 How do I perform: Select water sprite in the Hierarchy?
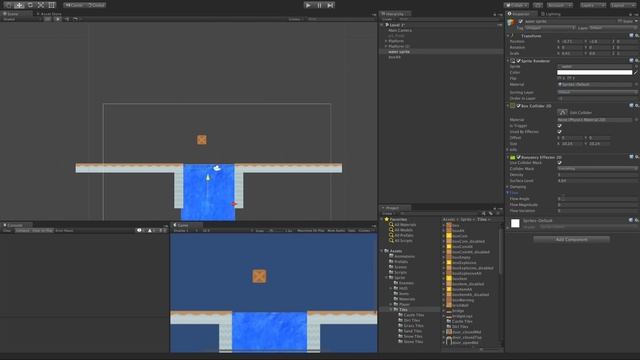(399, 52)
